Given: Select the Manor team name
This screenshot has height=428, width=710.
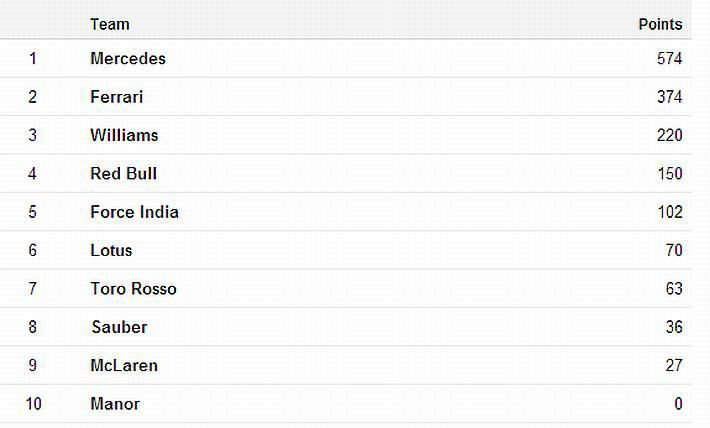Looking at the screenshot, I should point(115,404).
